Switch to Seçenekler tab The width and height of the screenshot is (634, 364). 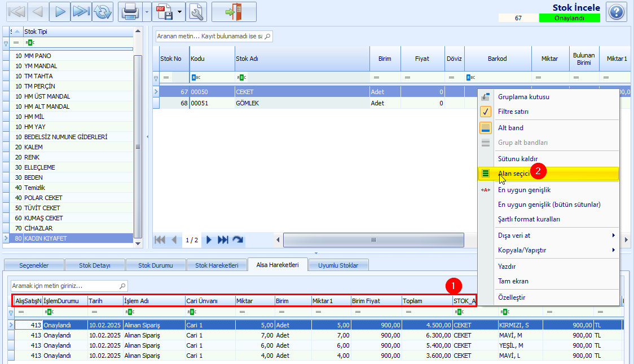point(34,265)
